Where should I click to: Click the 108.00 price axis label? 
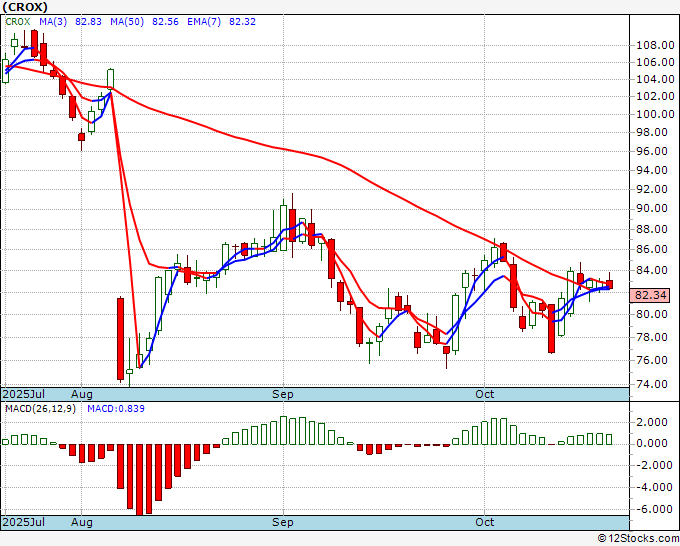coord(655,45)
